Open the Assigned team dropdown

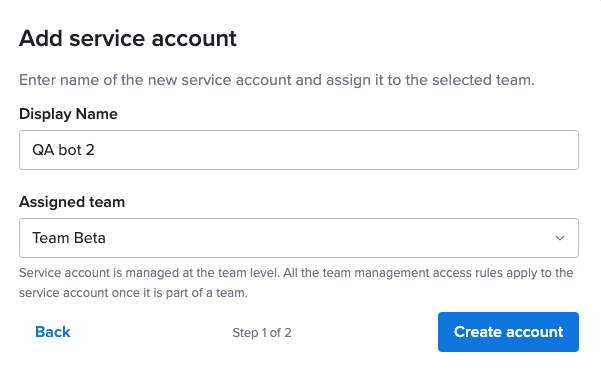(299, 238)
